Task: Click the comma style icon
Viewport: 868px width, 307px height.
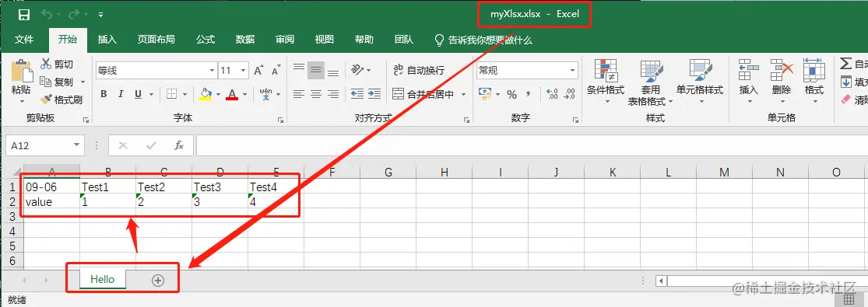Action: (529, 94)
